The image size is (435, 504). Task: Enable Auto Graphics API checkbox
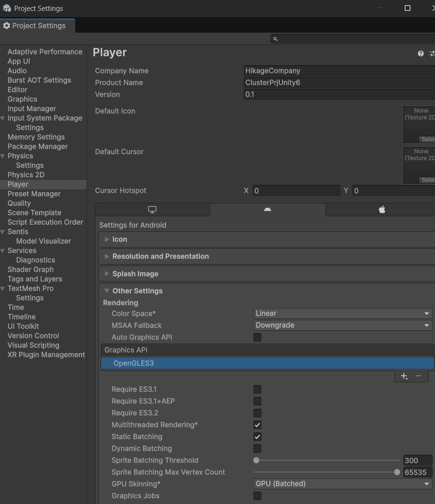pyautogui.click(x=257, y=337)
